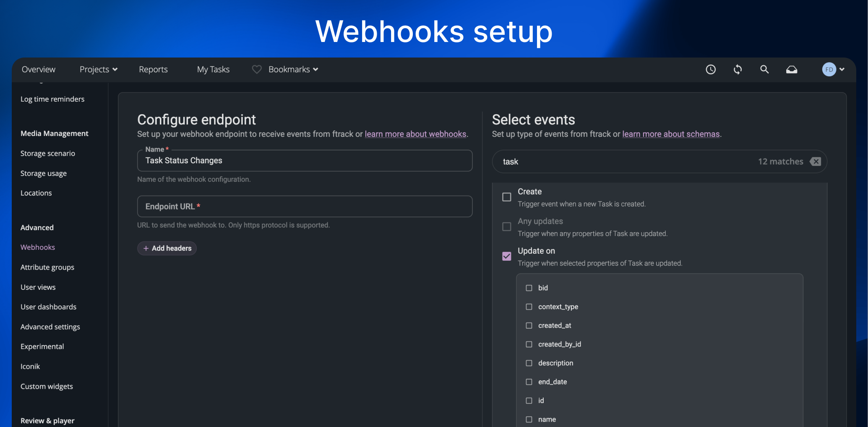This screenshot has width=868, height=427.
Task: Expand the user account menu arrow
Action: pyautogui.click(x=842, y=70)
